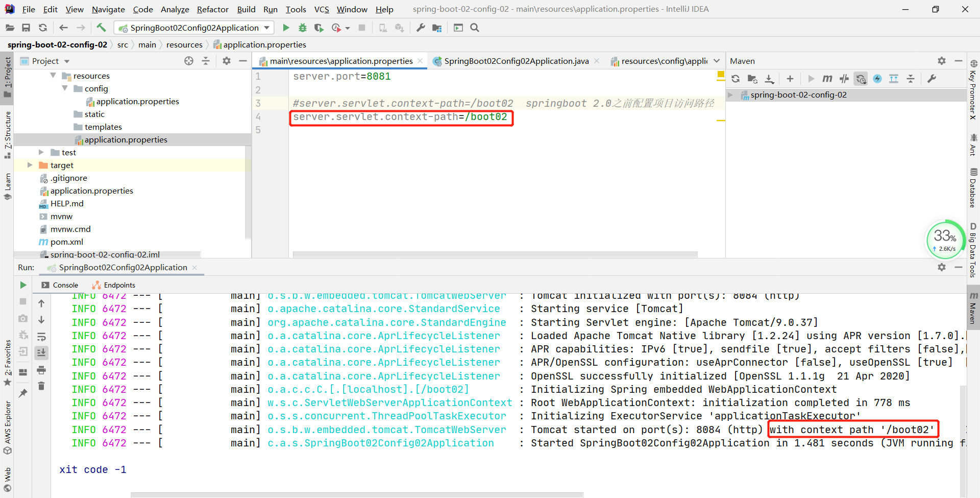
Task: Open the Navigate menu
Action: click(x=108, y=9)
